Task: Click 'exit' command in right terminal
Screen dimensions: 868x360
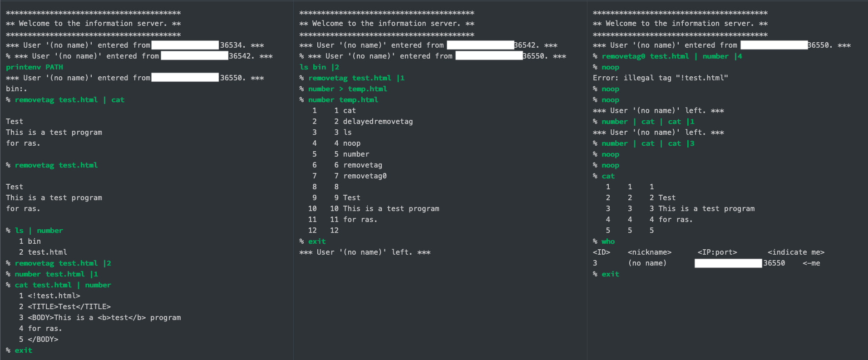Action: (610, 274)
